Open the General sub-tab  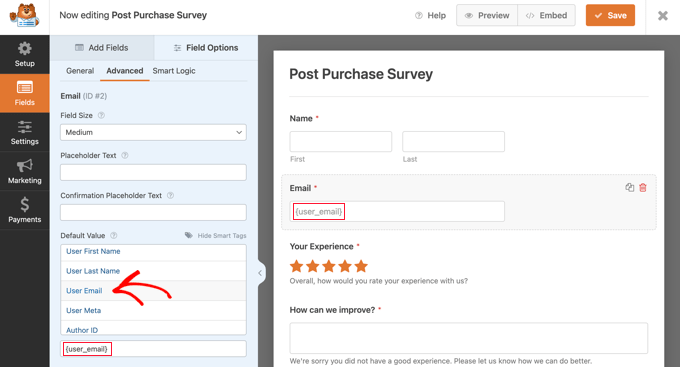pos(80,71)
